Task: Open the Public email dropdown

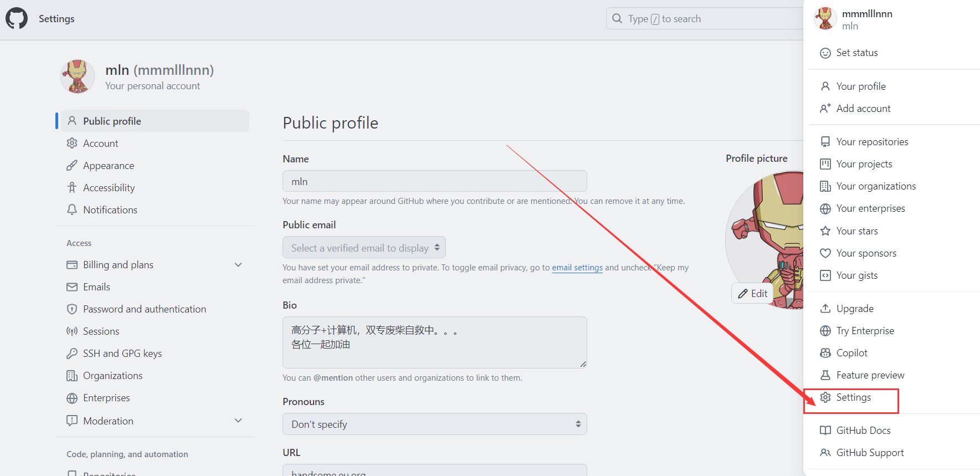Action: (364, 248)
